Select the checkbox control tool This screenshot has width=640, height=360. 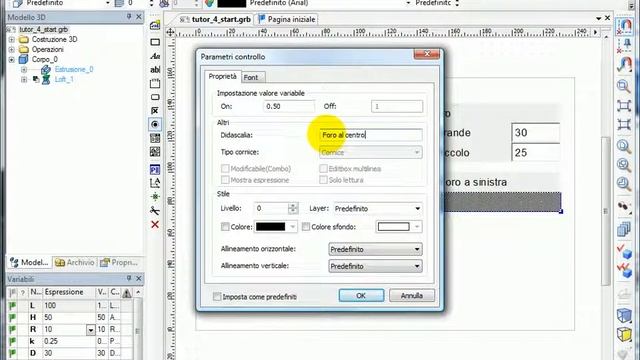point(155,111)
